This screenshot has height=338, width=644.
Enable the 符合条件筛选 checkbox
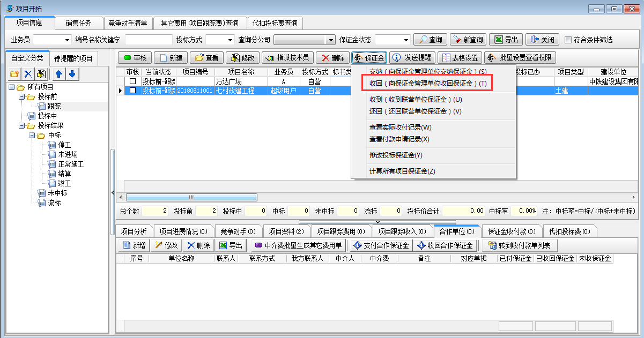[568, 40]
